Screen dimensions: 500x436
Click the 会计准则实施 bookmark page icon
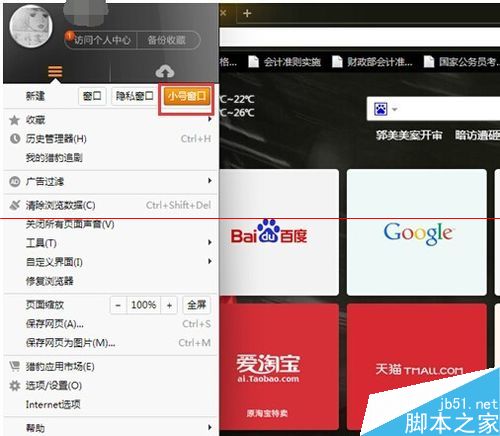click(x=253, y=62)
